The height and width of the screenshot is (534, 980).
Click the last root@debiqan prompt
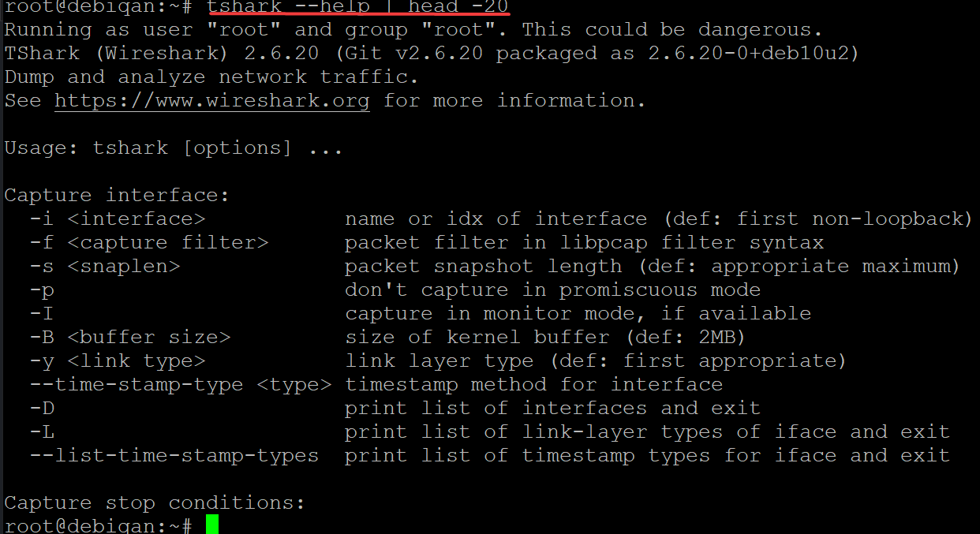(x=99, y=525)
